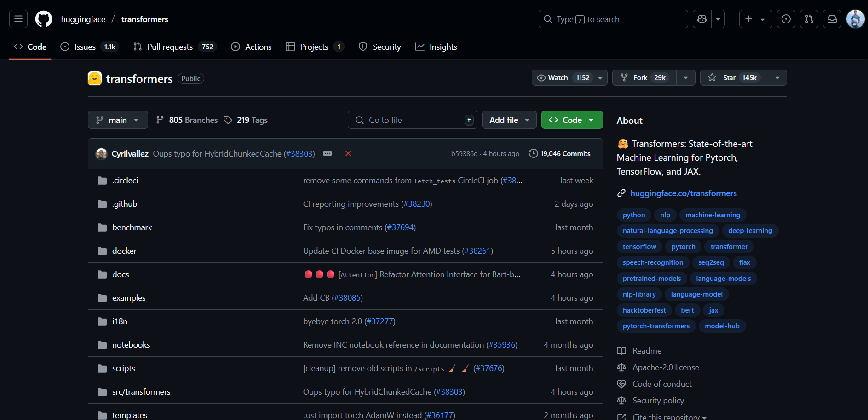Switch to the Pull requests tab
The image size is (868, 420).
tap(170, 47)
